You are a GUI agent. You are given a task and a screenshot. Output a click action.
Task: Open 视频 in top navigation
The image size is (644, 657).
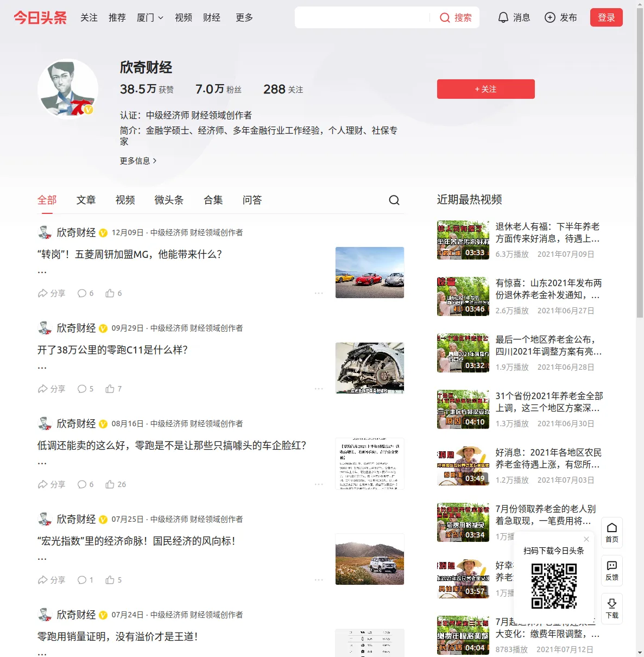point(184,17)
